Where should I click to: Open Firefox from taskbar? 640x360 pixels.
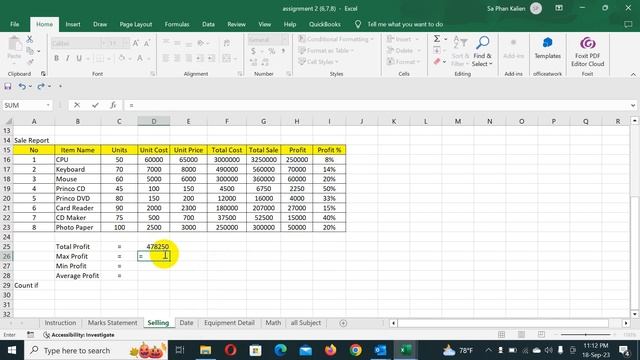click(331, 350)
